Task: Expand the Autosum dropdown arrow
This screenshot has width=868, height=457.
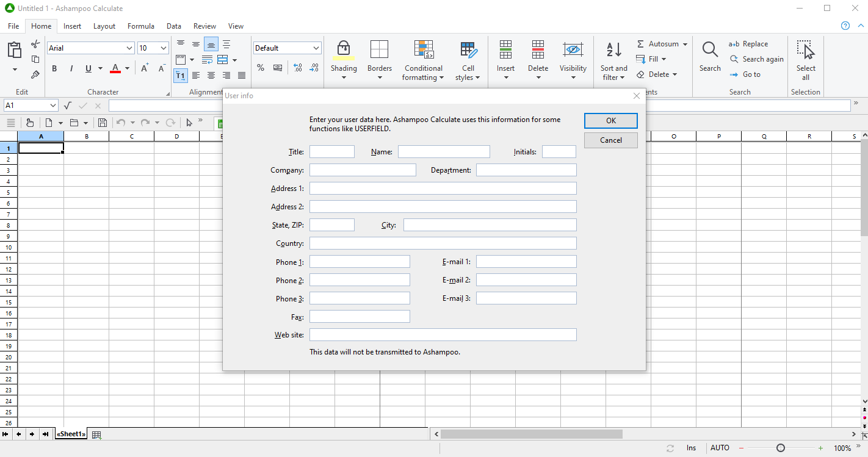Action: click(685, 44)
